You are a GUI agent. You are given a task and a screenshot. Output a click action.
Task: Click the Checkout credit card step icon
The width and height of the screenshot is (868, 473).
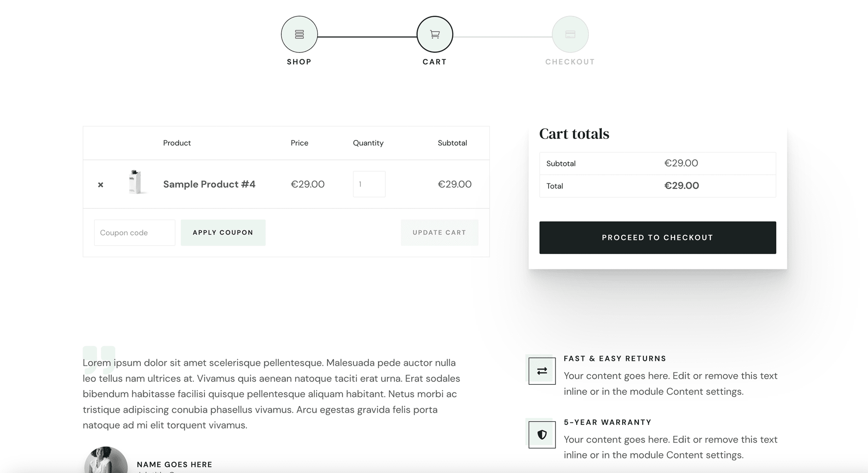point(570,34)
